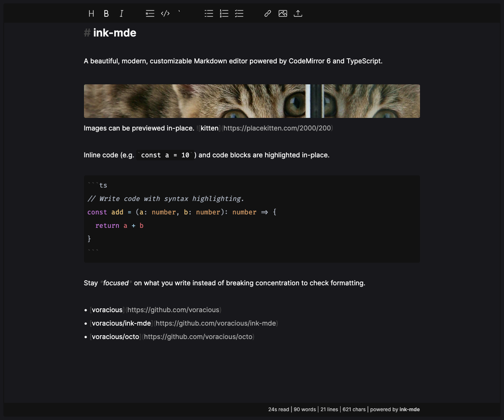Image resolution: width=504 pixels, height=420 pixels.
Task: Click the text "Images can be previewed in-place."
Action: 139,128
